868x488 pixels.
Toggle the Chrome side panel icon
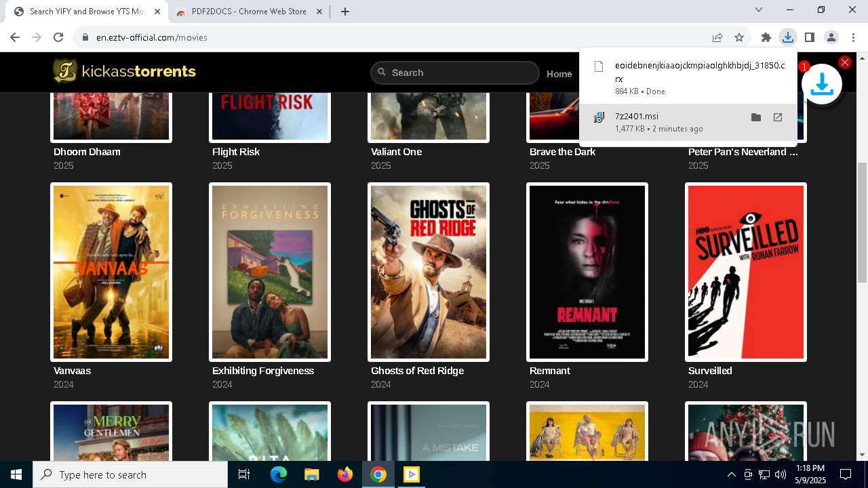tap(810, 37)
